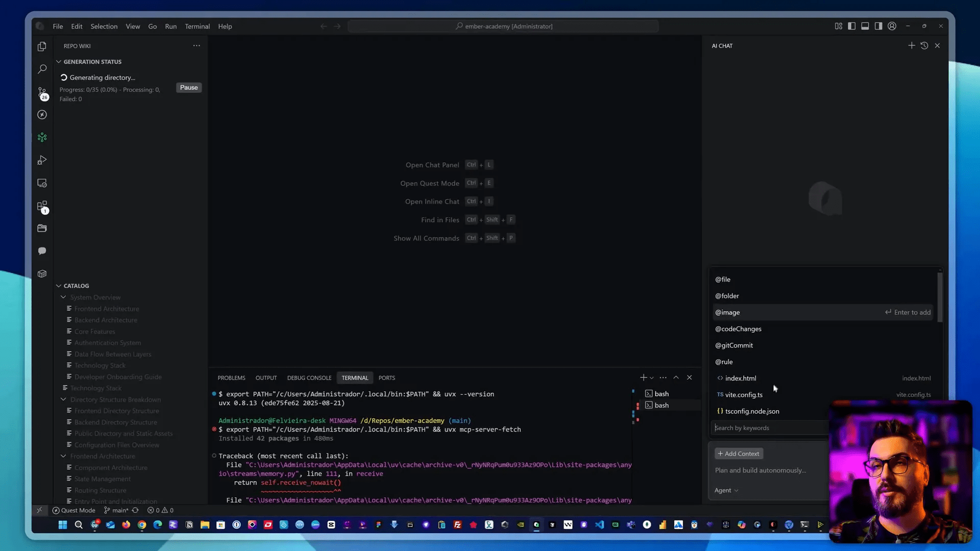
Task: Open the Selection menu
Action: click(104, 26)
